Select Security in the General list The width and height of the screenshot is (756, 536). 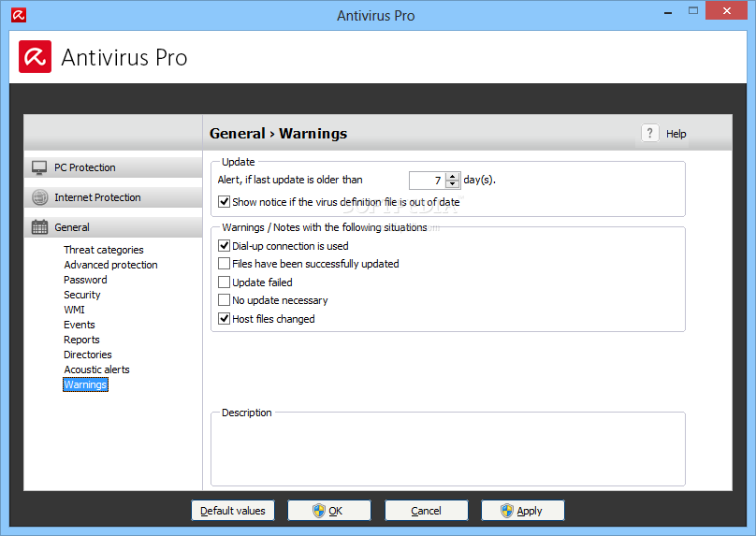click(x=82, y=295)
